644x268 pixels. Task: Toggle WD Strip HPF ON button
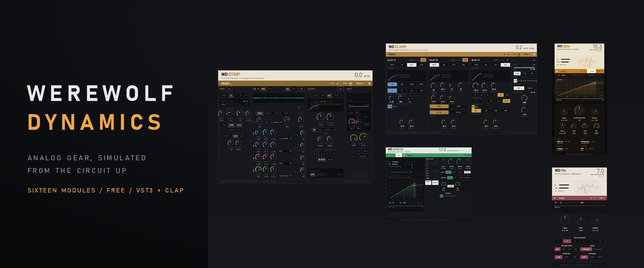tap(266, 123)
